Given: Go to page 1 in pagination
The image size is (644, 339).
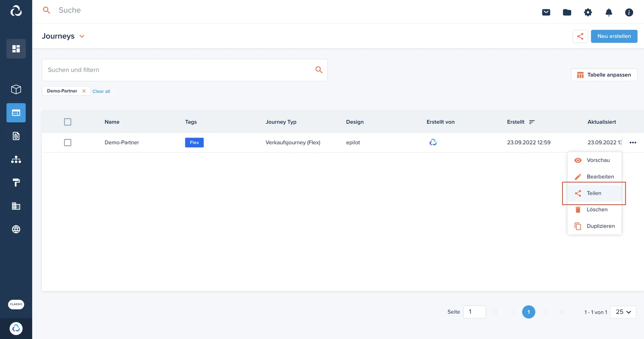Looking at the screenshot, I should 529,312.
